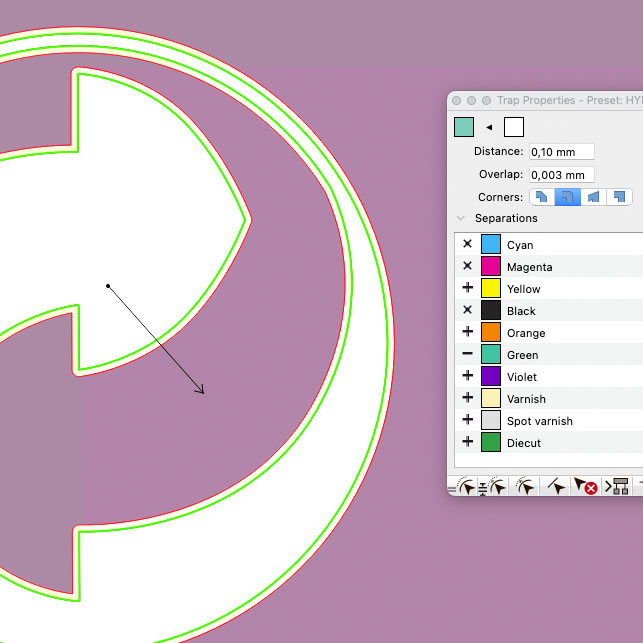Screen dimensions: 643x643
Task: Toggle the Black separation state mark
Action: [x=467, y=310]
